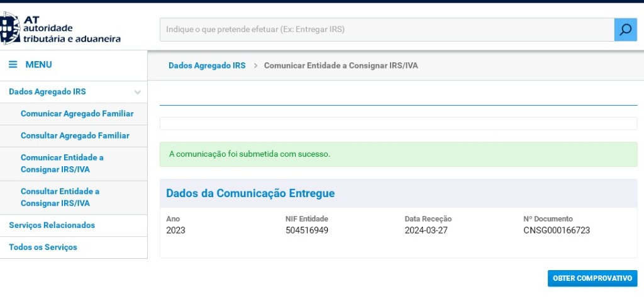Click the Comunicar Entidade a Consignar breadcrumb
Viewport: 644px width, 301px height.
pos(340,65)
